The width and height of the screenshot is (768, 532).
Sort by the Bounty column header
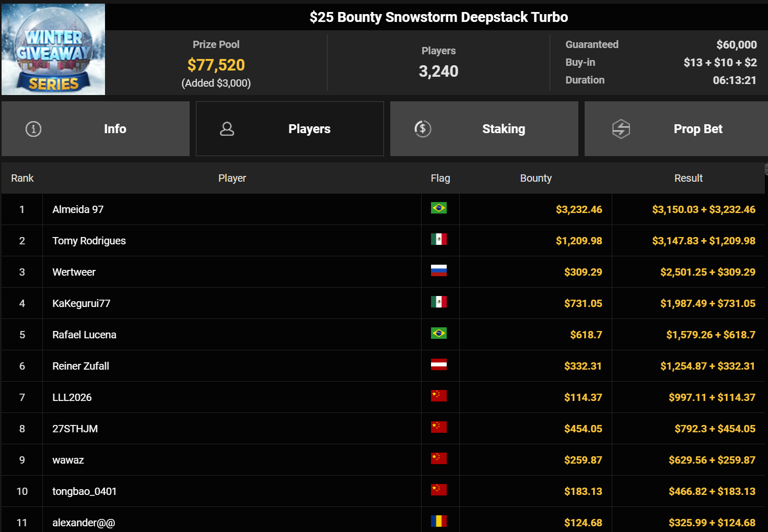click(x=536, y=179)
